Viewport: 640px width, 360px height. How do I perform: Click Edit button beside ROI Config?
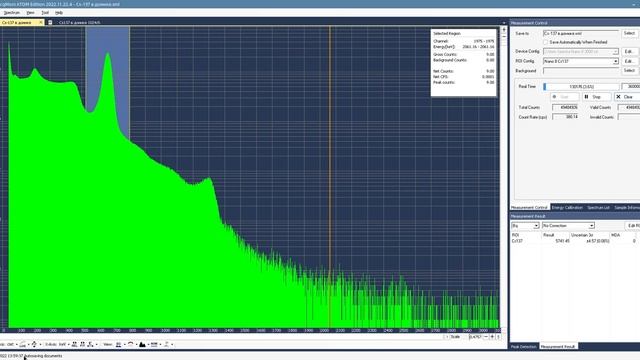(629, 61)
